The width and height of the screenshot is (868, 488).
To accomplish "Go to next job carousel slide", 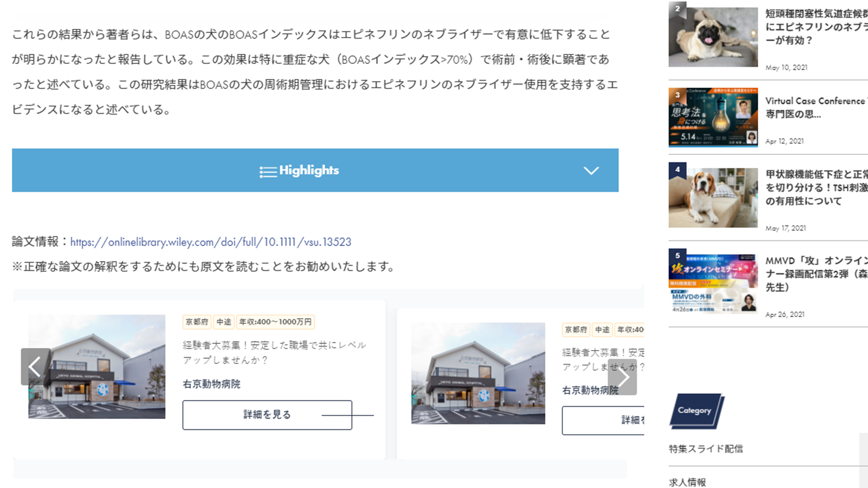I will (x=622, y=377).
